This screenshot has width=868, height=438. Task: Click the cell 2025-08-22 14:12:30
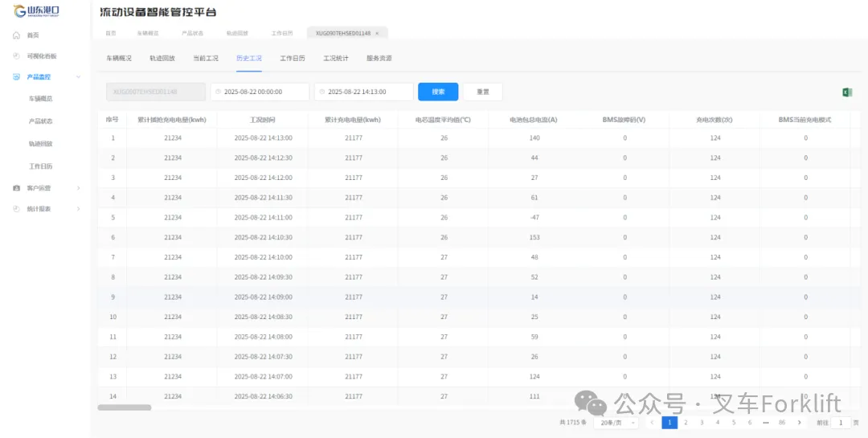[263, 158]
